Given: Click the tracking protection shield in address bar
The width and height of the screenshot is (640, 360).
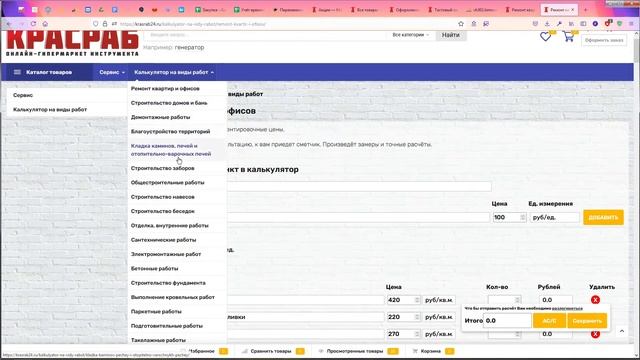Looking at the screenshot, I should pyautogui.click(x=96, y=24).
